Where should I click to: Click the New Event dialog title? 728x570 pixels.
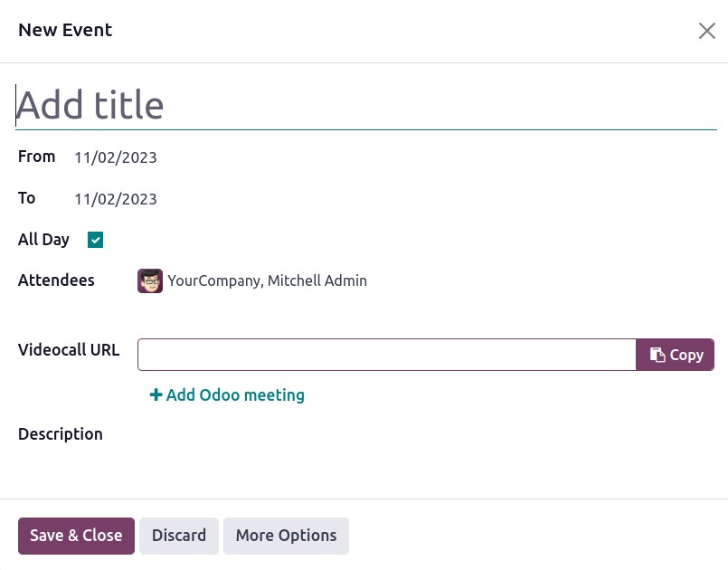[x=65, y=30]
